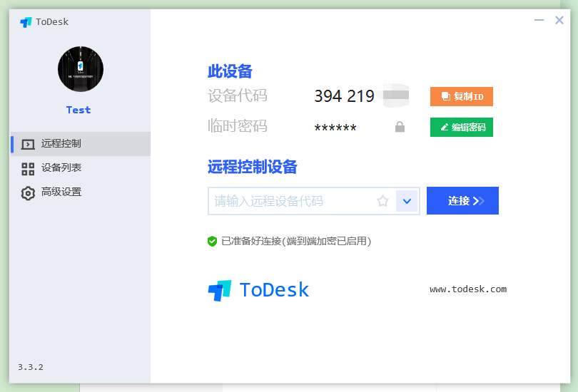Click the masked temporary password ******
Viewport: 578px width, 392px height.
click(x=335, y=128)
